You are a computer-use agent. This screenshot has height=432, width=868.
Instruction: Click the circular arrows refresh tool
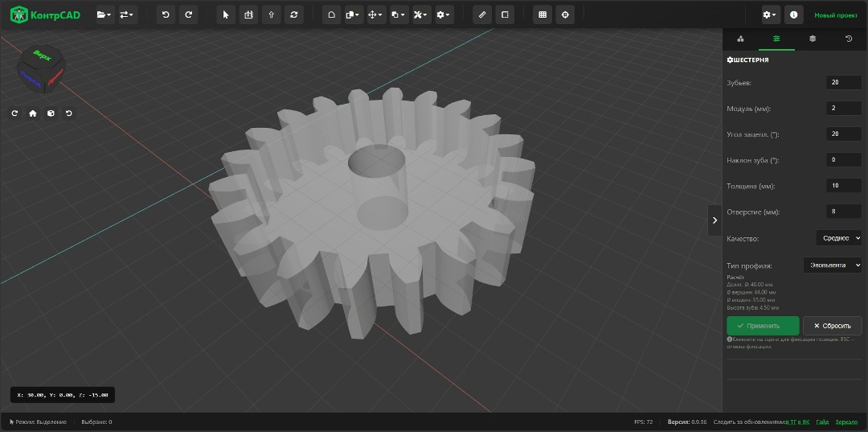(x=294, y=15)
